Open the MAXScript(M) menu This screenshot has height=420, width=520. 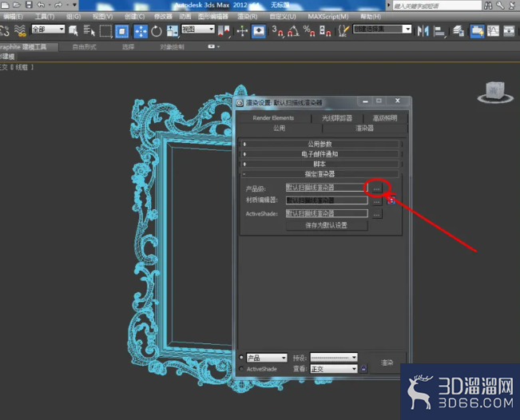tap(328, 17)
